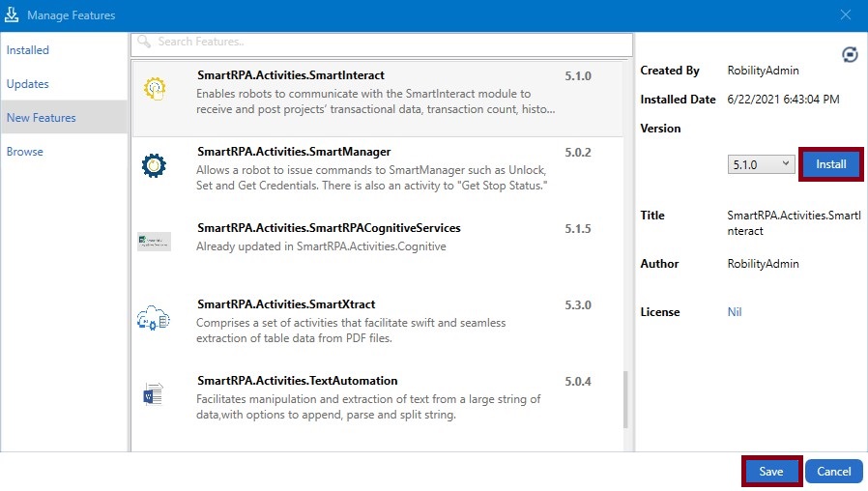
Task: Click the TextAutomation document icon
Action: pos(154,394)
